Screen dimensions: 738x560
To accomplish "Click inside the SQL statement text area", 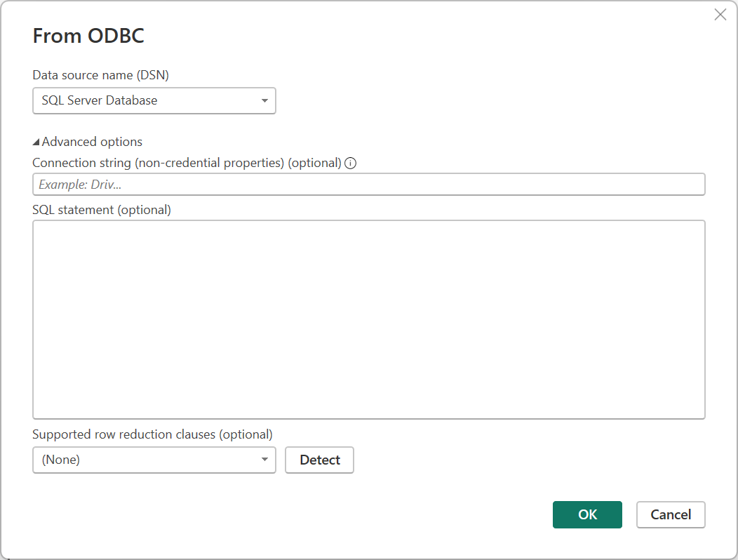I will 368,319.
